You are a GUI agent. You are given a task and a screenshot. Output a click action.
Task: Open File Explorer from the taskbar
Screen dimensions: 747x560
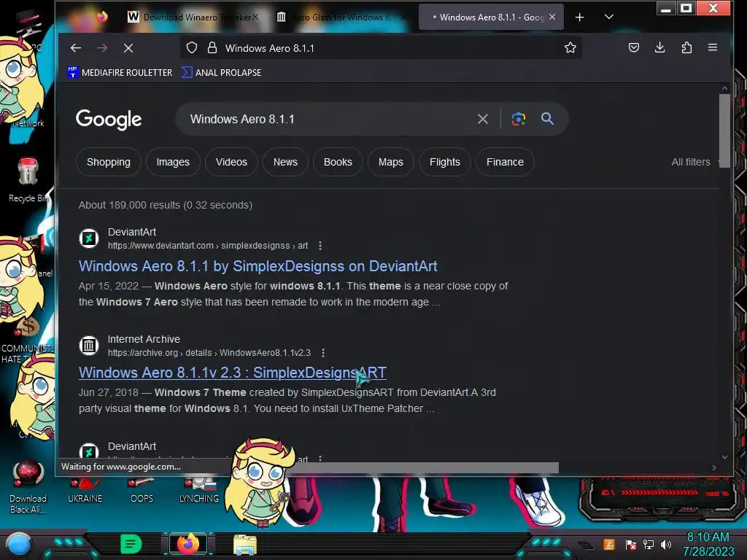click(x=245, y=545)
